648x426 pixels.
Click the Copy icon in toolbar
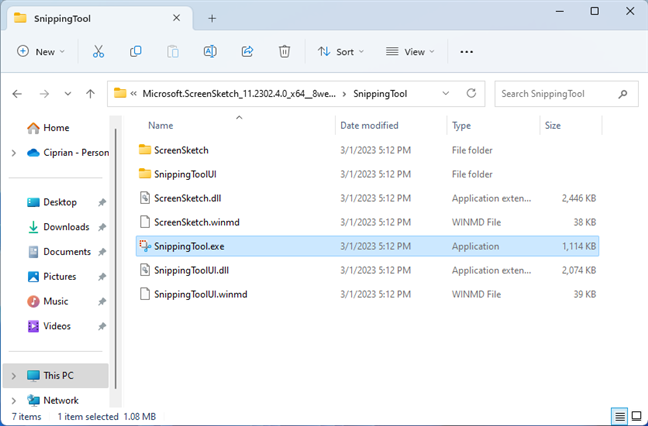point(135,51)
